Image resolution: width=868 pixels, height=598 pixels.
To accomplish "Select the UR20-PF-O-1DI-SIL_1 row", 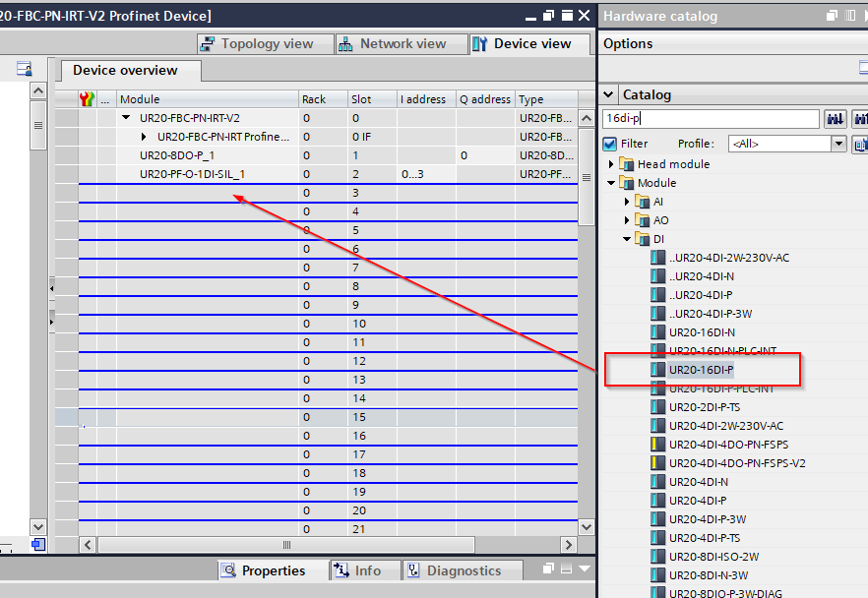I will (328, 174).
